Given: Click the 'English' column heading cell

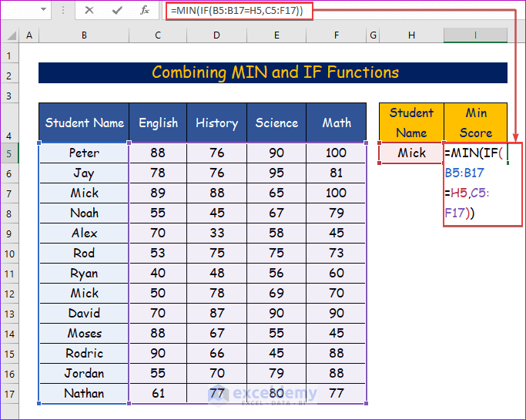Looking at the screenshot, I should (158, 123).
